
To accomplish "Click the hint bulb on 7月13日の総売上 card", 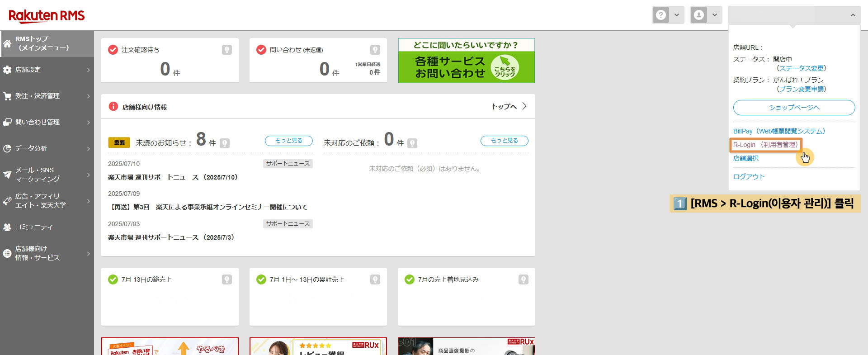I will pos(227,279).
